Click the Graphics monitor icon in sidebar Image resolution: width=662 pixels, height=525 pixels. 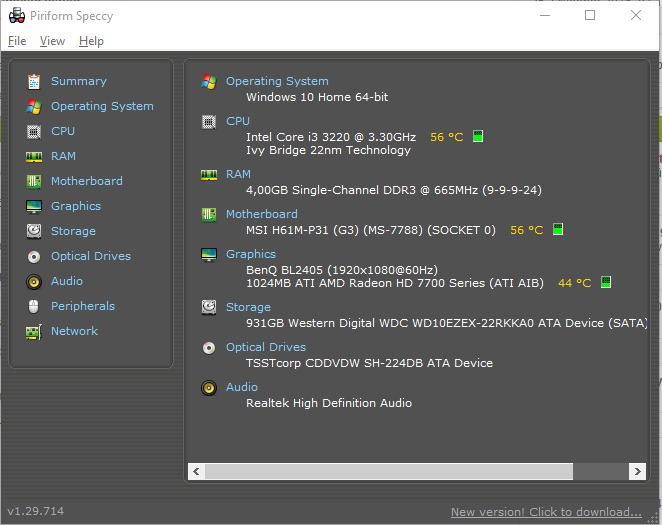[x=34, y=207]
